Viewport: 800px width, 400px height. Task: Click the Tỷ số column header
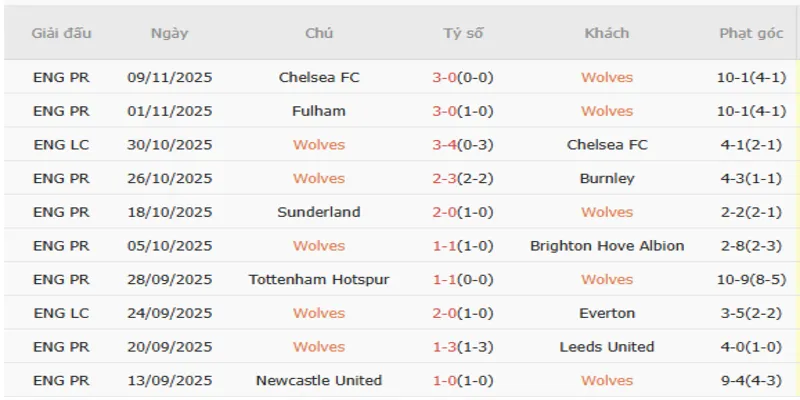tap(463, 33)
